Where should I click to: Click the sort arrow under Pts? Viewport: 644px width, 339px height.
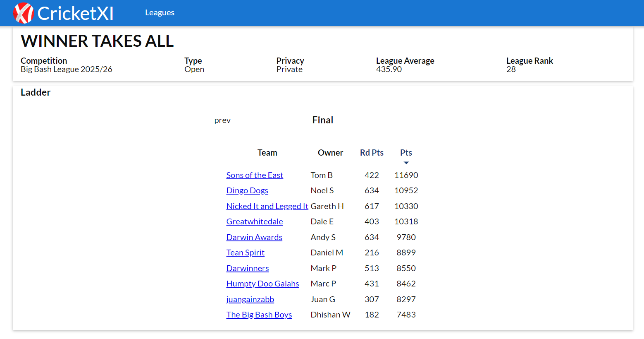coord(406,163)
